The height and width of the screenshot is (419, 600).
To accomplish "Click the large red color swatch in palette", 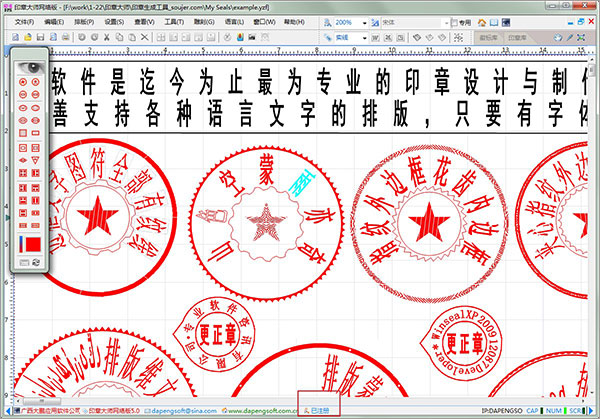I will (33, 245).
